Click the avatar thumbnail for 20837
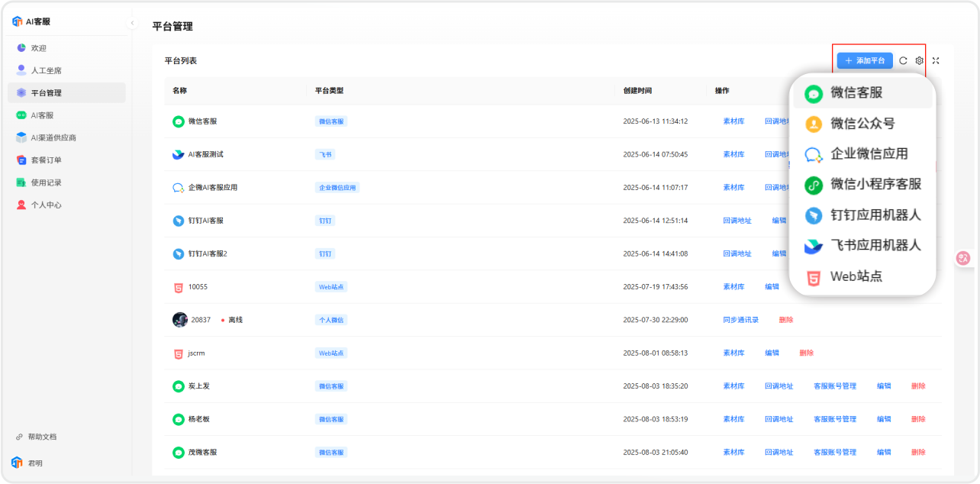The height and width of the screenshot is (484, 980). pos(180,320)
